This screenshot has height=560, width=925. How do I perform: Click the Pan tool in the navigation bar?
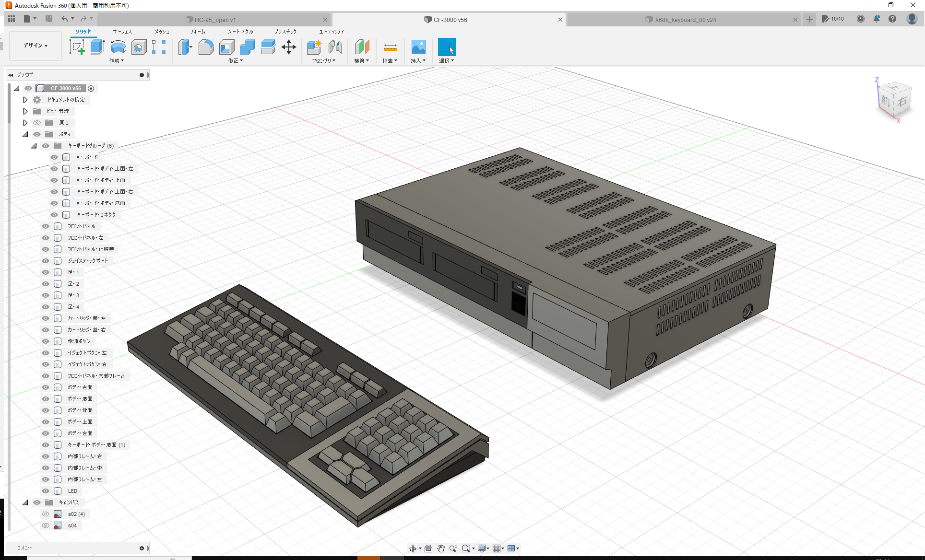pyautogui.click(x=440, y=548)
